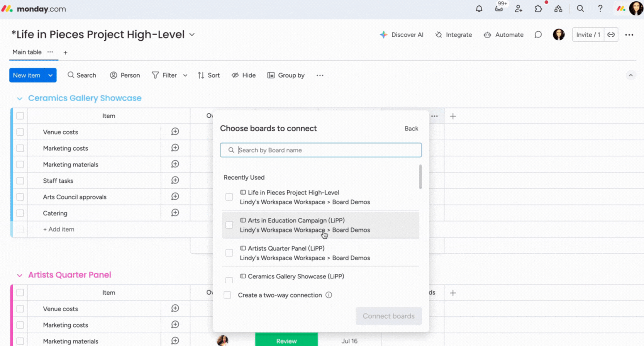Check Life in Pieces Project High-Level board
Viewport: 644px width, 346px height.
coord(229,197)
